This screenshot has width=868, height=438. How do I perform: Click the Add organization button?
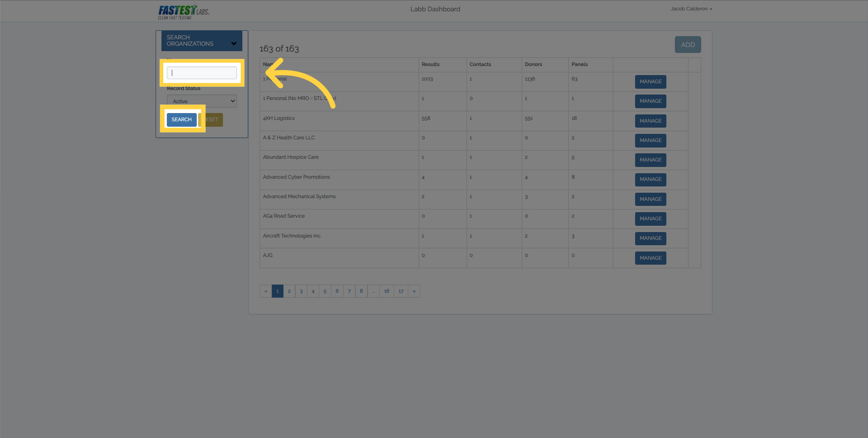pyautogui.click(x=687, y=45)
